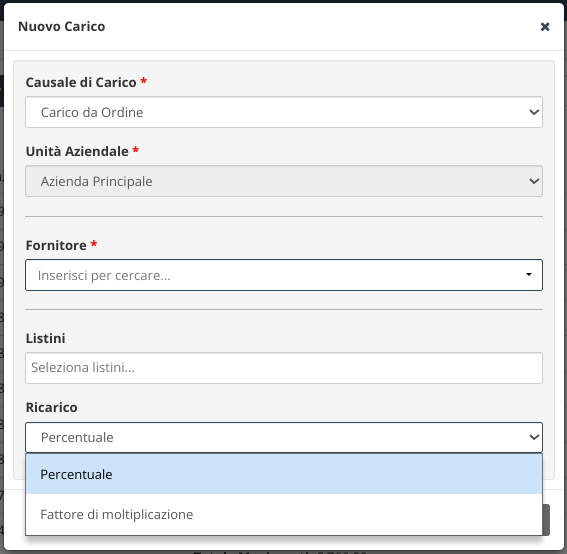This screenshot has height=554, width=567.
Task: Click the Seleziona listini field
Action: [x=284, y=368]
